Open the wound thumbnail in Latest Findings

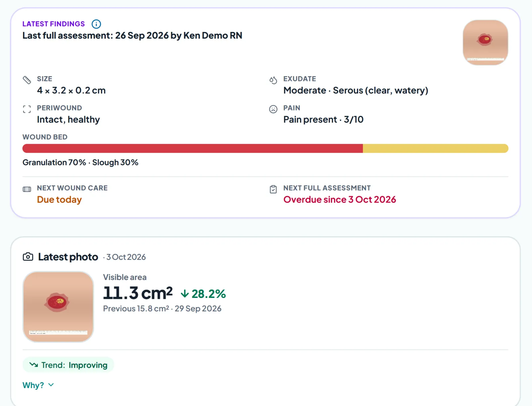tap(485, 43)
